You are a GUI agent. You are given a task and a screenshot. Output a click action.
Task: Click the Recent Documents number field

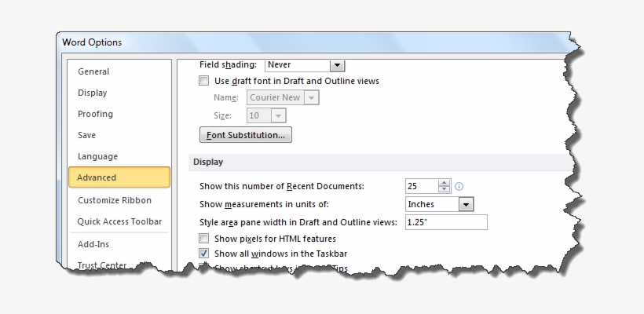422,186
